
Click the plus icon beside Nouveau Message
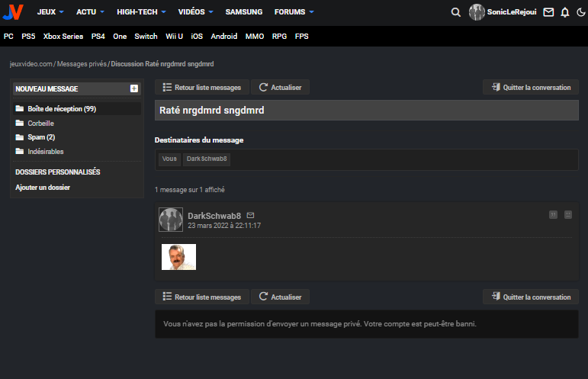(134, 88)
